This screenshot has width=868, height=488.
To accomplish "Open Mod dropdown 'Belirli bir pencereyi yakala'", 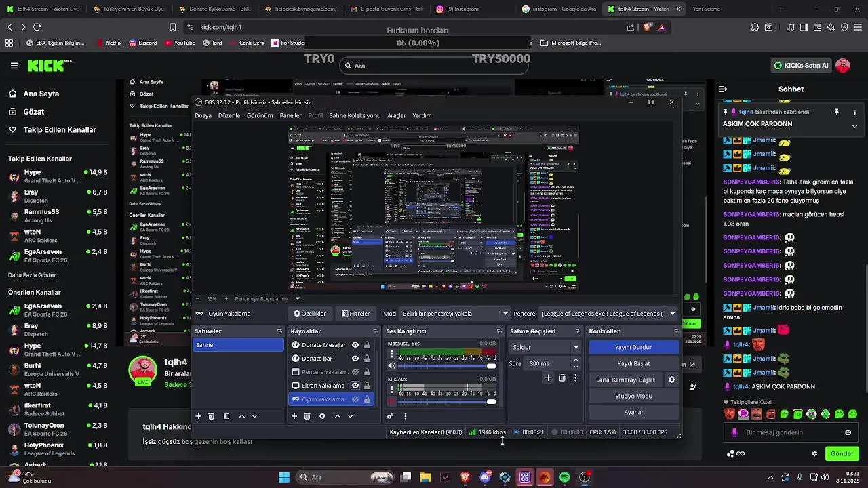I will tap(454, 314).
